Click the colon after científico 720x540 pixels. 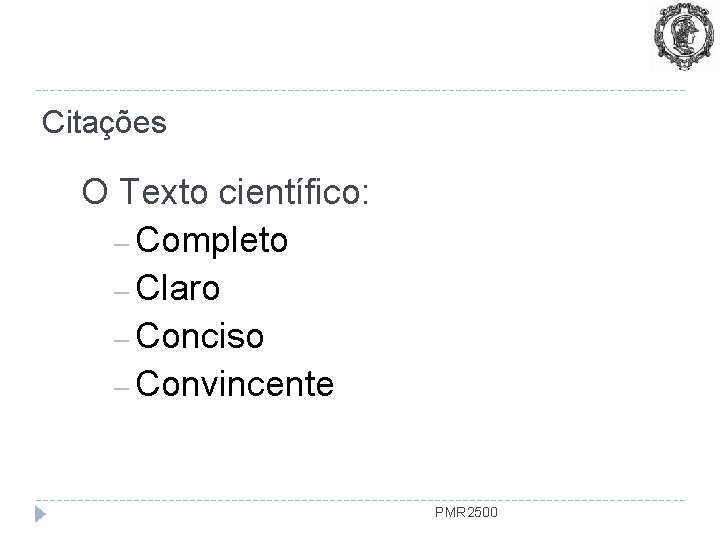(366, 193)
